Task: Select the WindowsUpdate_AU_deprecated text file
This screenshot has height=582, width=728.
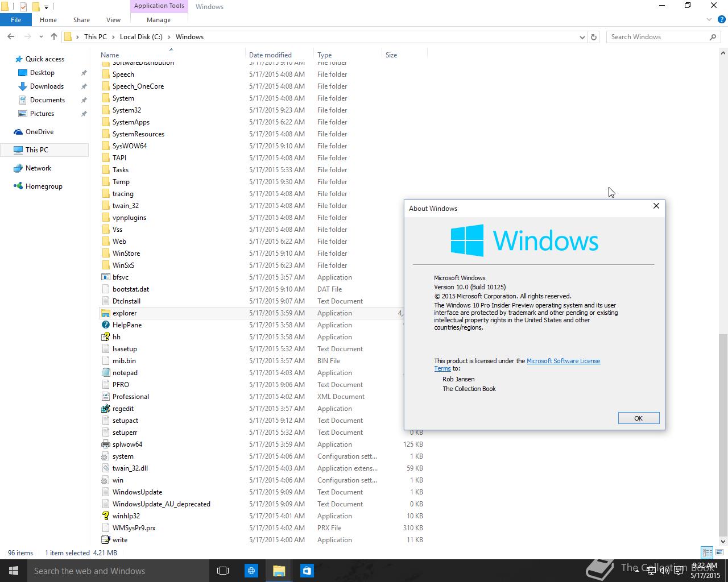Action: click(162, 504)
